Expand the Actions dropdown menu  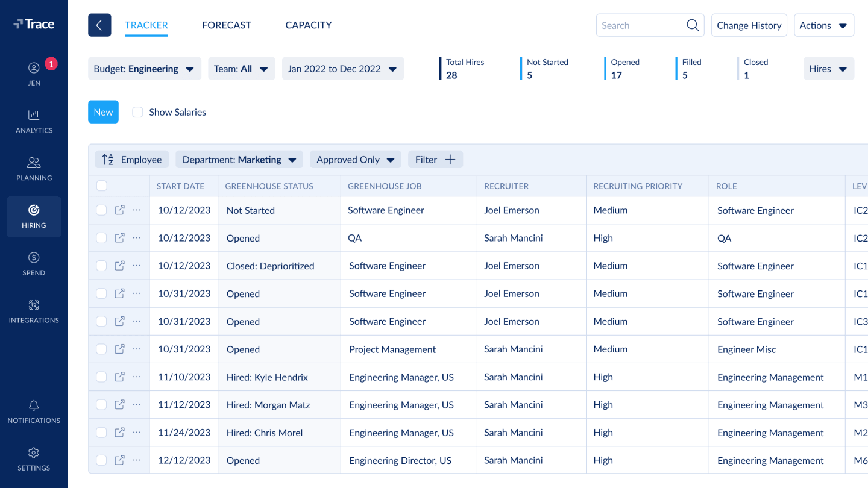823,25
